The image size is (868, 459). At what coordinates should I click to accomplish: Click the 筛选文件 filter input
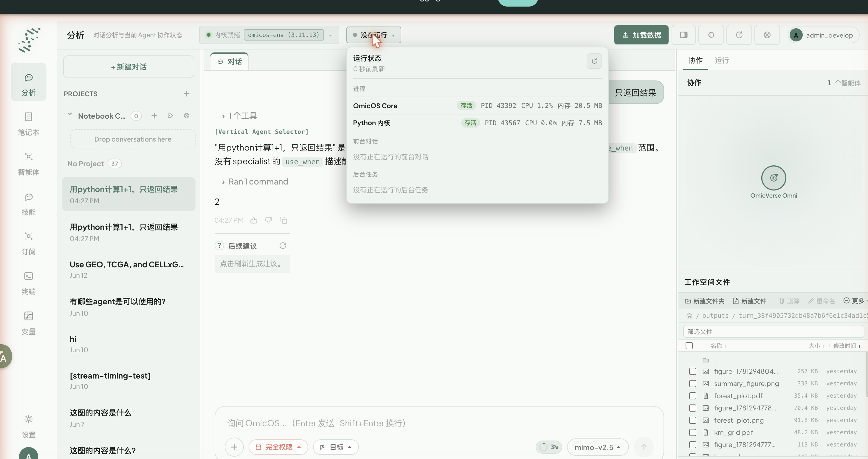pyautogui.click(x=773, y=331)
